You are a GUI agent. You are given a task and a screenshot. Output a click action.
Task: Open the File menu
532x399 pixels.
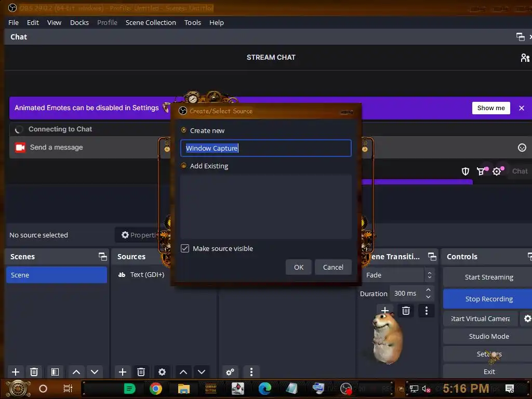click(x=14, y=22)
